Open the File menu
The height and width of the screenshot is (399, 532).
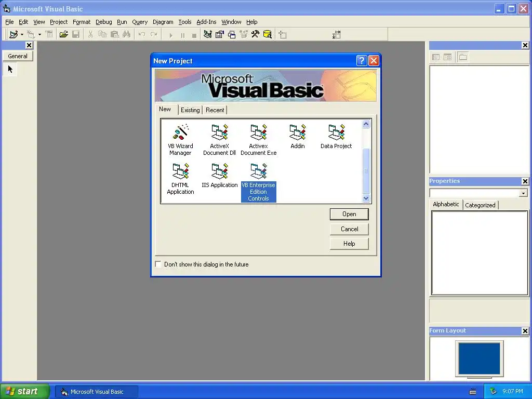(x=9, y=22)
